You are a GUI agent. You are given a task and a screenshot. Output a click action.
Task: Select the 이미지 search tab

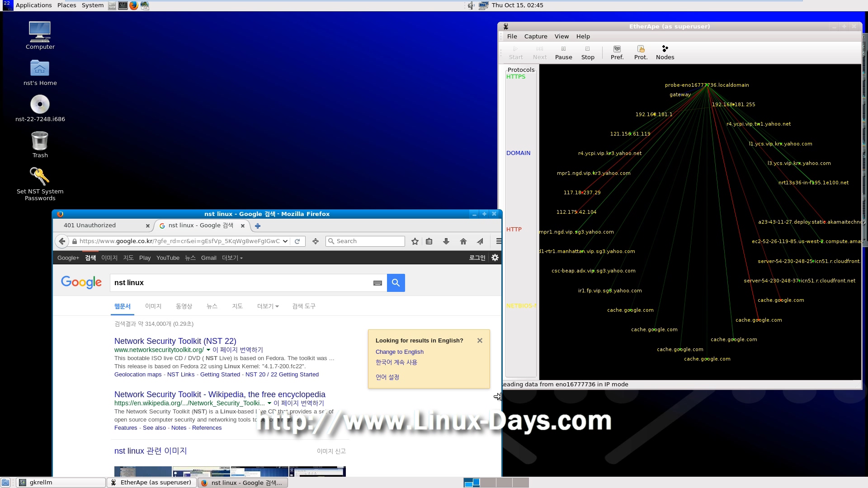tap(153, 306)
